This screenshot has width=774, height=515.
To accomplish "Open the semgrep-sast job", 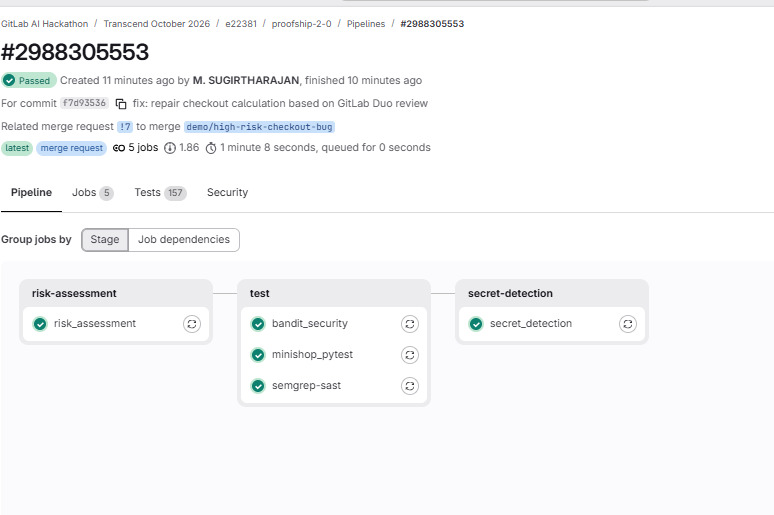I will coord(306,386).
